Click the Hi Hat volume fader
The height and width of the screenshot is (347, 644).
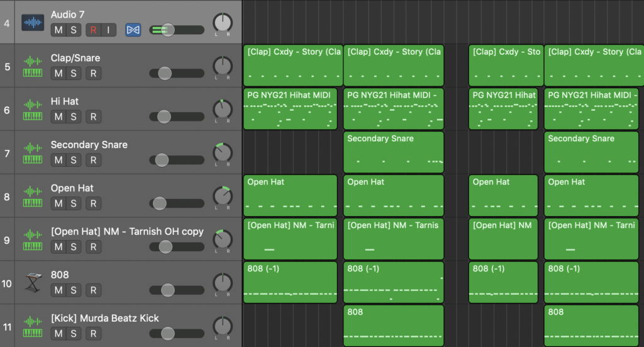(164, 117)
